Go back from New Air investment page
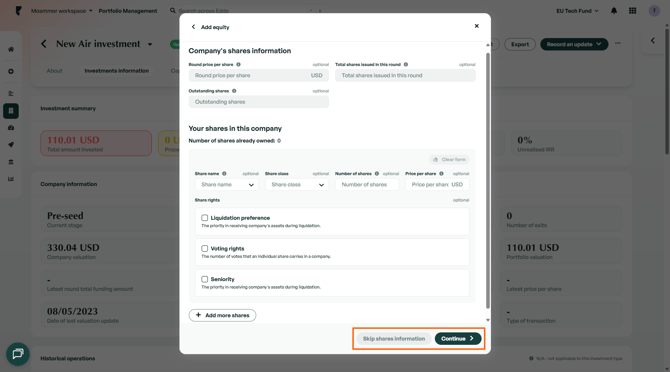 tap(44, 44)
